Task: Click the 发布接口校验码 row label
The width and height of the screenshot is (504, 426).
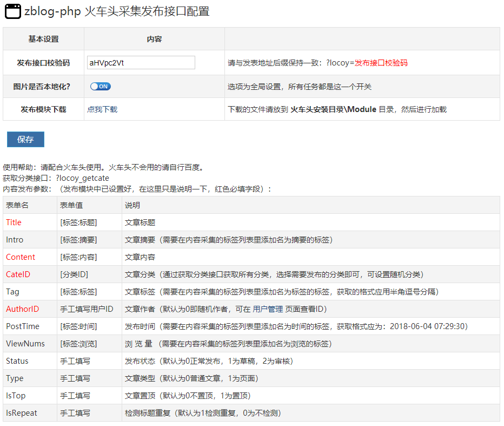Action: (x=43, y=63)
